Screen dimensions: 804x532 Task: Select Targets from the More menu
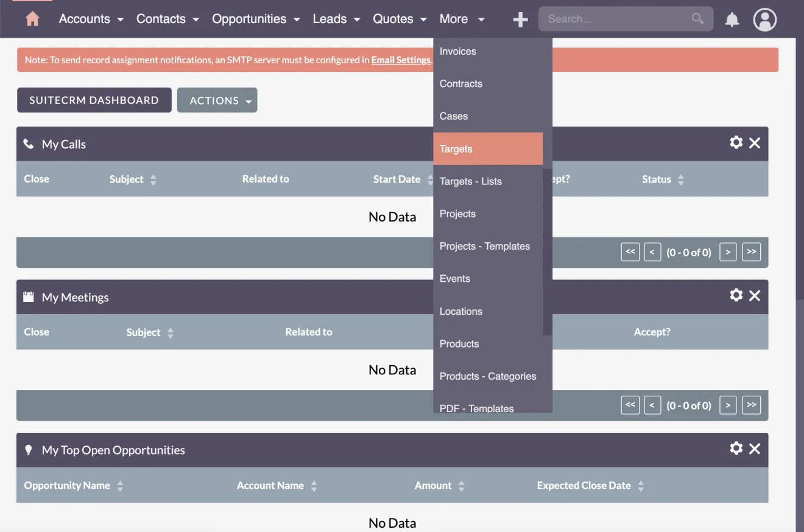pos(456,149)
